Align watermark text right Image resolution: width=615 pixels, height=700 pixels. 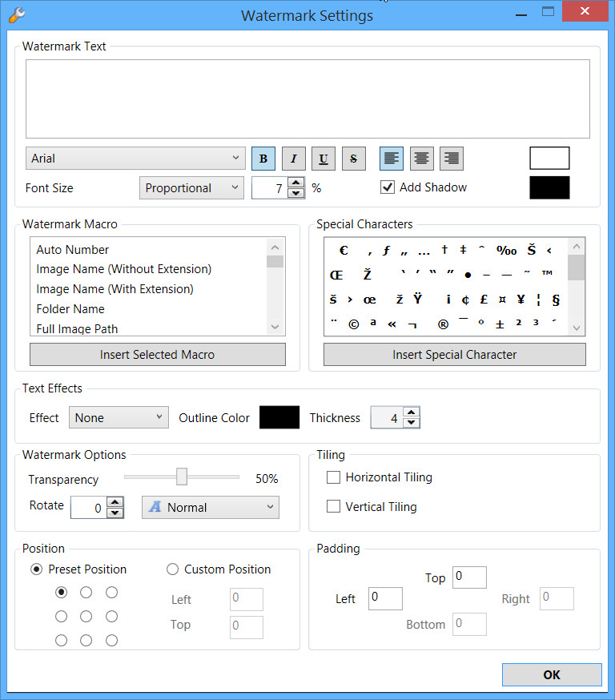(x=452, y=159)
